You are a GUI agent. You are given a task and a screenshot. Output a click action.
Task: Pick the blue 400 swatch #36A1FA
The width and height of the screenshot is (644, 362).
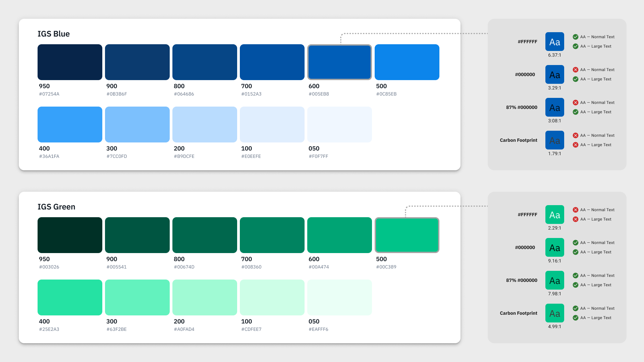click(x=70, y=124)
